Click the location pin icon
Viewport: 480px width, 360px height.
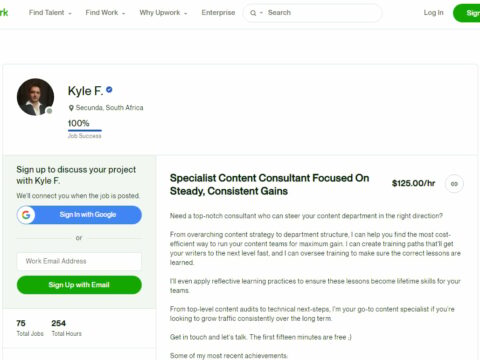(71, 108)
